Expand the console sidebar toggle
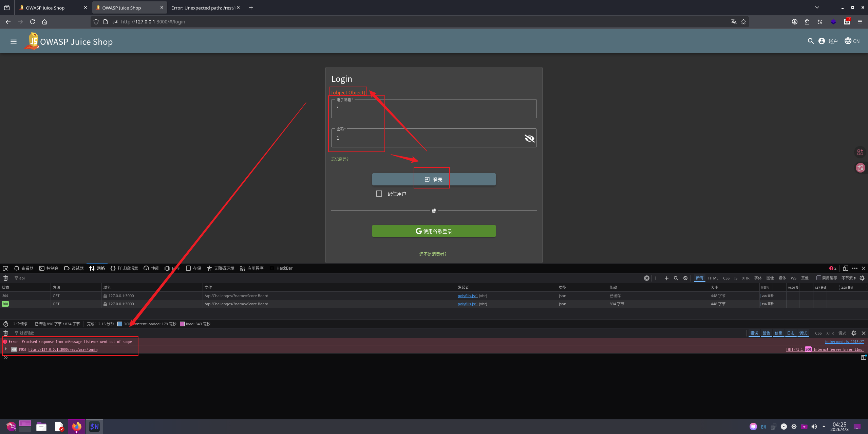This screenshot has width=868, height=434. 864,358
